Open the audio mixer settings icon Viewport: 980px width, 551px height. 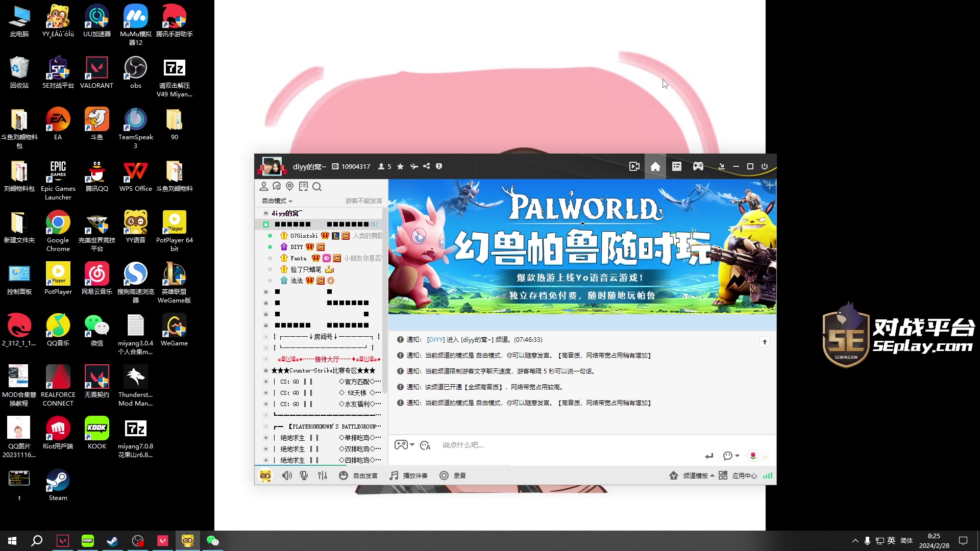coord(323,475)
